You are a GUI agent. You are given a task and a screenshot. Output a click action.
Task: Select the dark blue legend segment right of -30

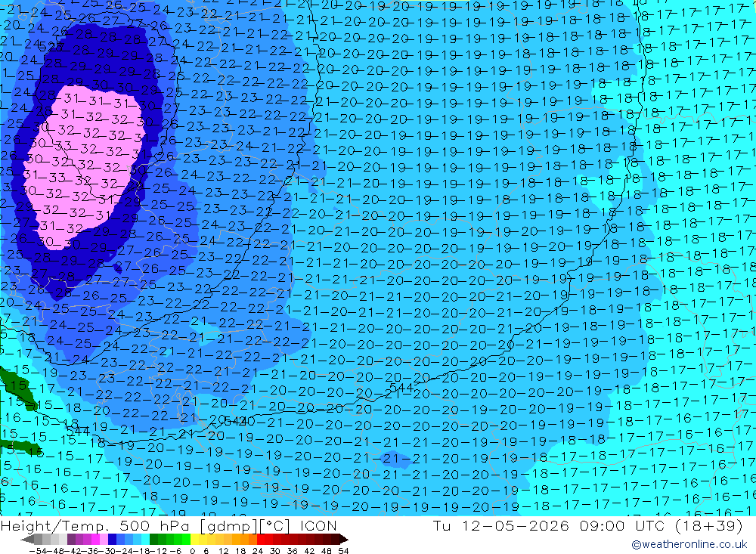pos(113,540)
